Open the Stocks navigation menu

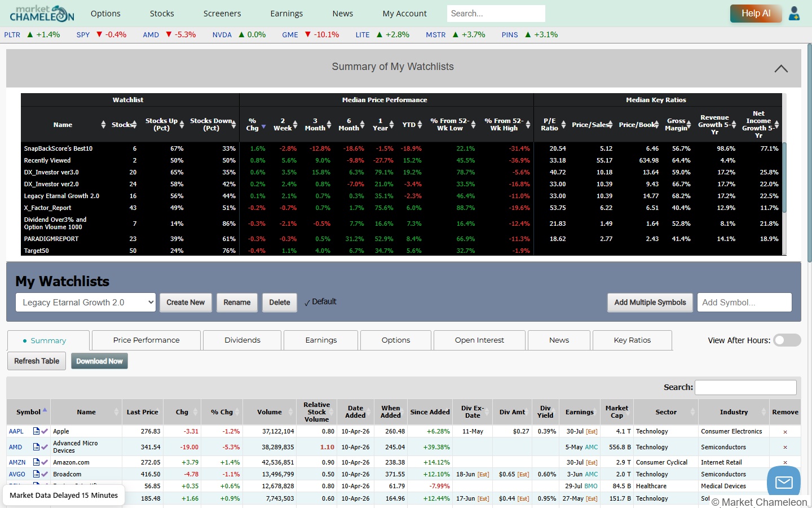(162, 14)
